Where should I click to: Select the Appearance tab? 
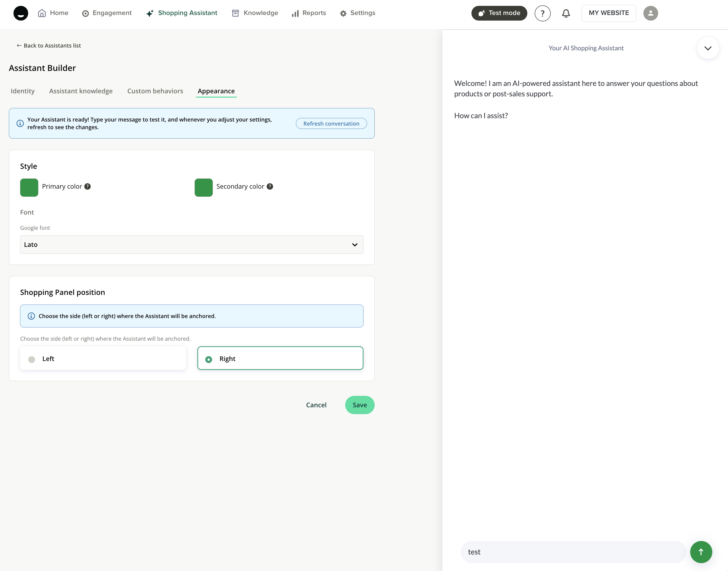(x=216, y=91)
